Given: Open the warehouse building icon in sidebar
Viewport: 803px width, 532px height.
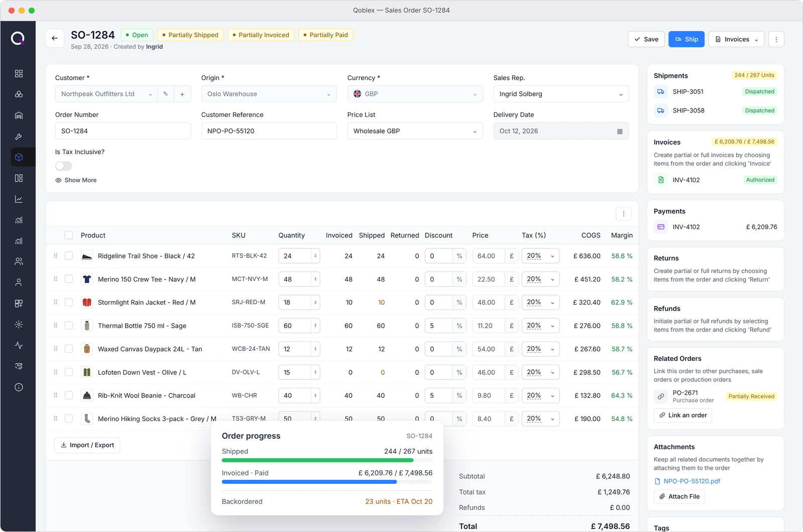Looking at the screenshot, I should [19, 115].
